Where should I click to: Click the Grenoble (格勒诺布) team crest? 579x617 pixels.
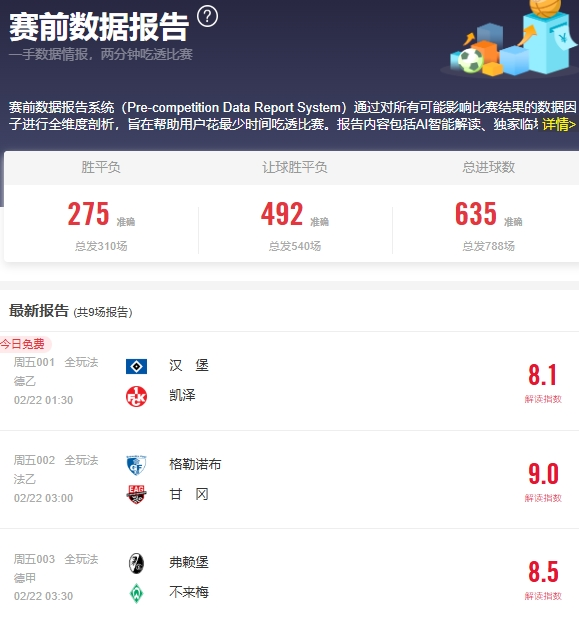(136, 465)
